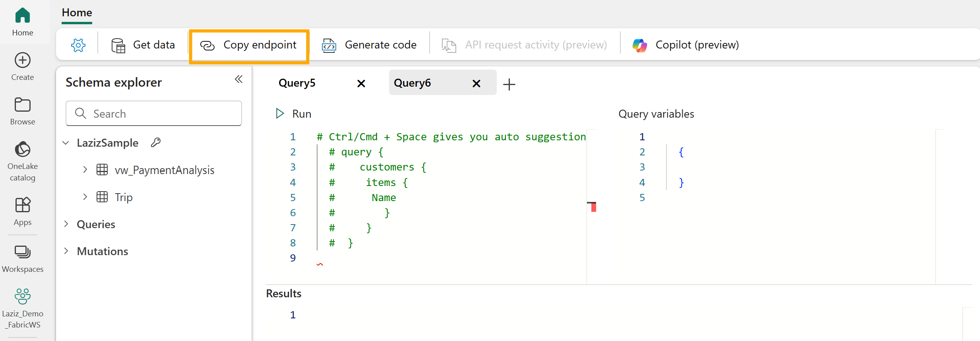
Task: Click the '# query {' line in editor
Action: pyautogui.click(x=356, y=152)
